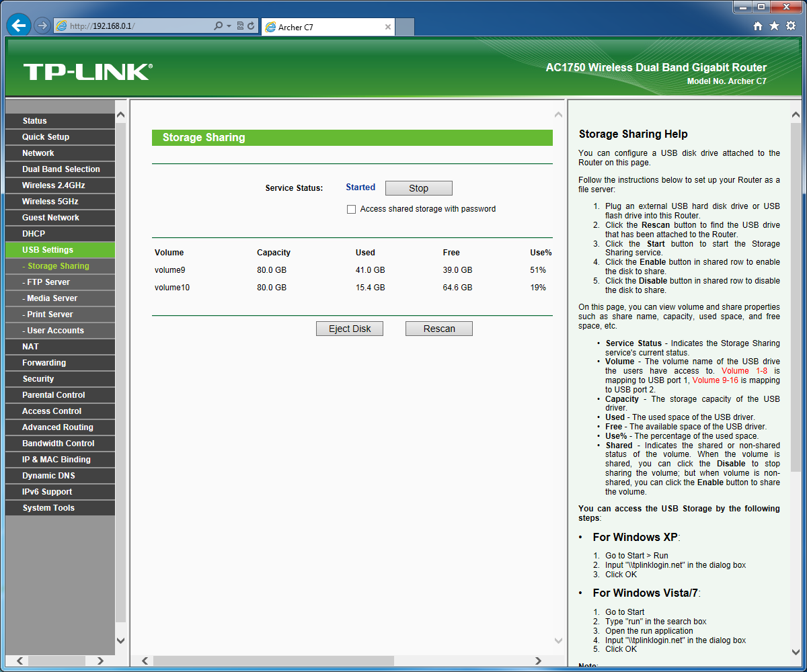Open a new blank browser tab
The width and height of the screenshot is (807, 672).
coord(404,27)
